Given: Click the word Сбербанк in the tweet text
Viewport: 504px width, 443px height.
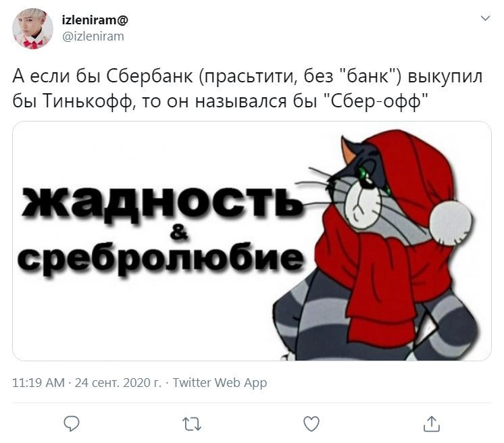Looking at the screenshot, I should (x=149, y=76).
